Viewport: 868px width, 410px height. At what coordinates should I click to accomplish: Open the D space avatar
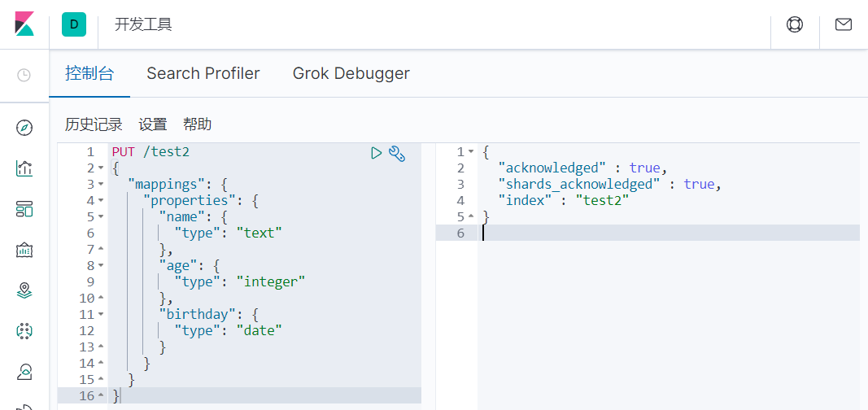(x=74, y=24)
